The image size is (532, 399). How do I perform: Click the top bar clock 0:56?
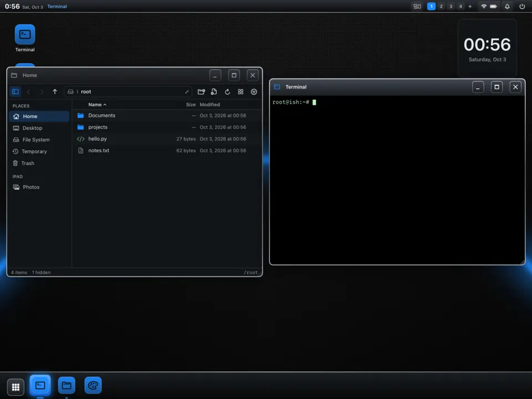click(12, 6)
